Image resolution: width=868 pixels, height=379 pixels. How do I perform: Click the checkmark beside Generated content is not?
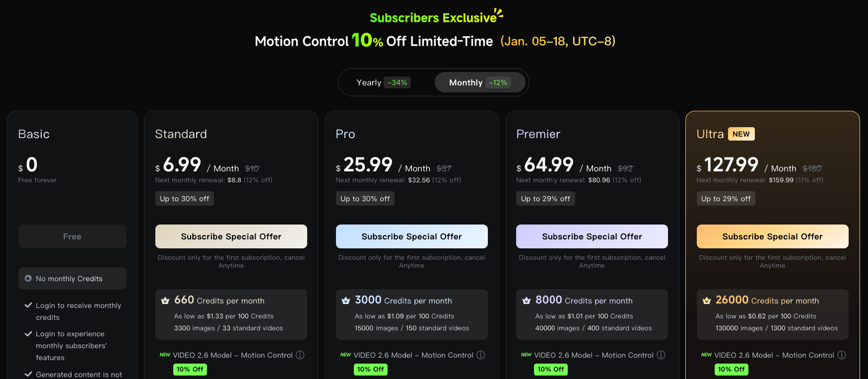(28, 374)
